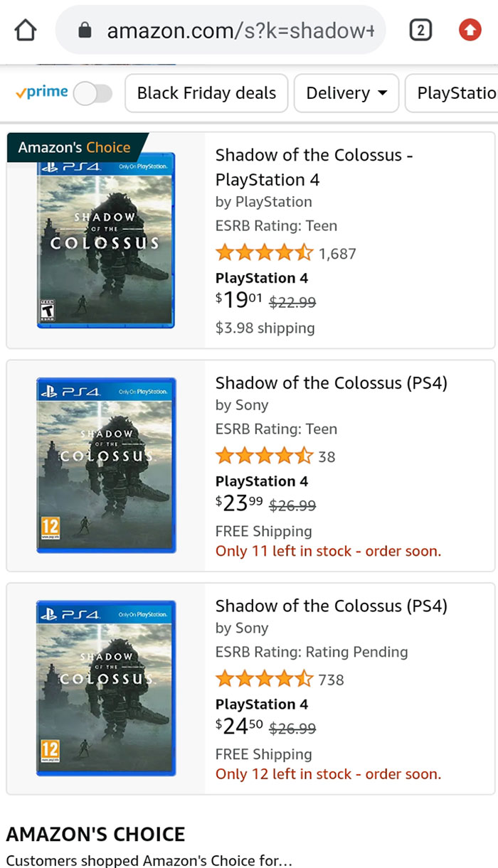Click the home icon in the browser toolbar
This screenshot has width=498, height=868.
pos(24,29)
